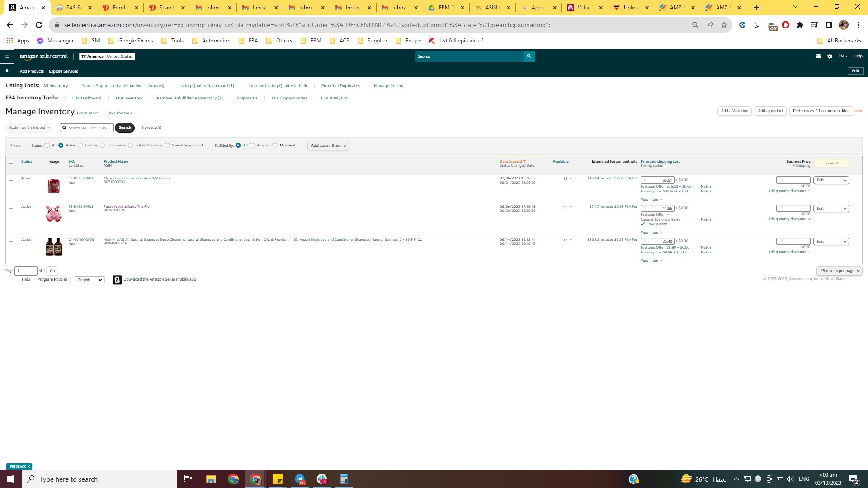Open the Maraschino Cherries Crushed 1/2 Gallon product link

click(137, 178)
